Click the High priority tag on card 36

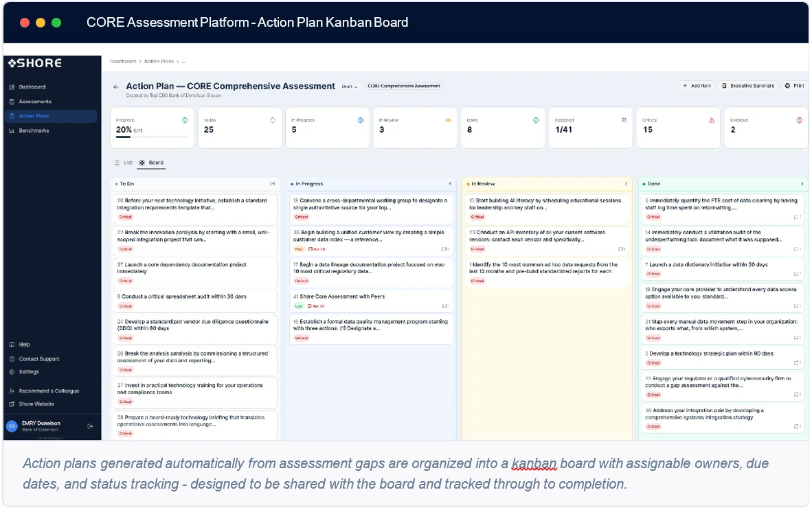point(299,248)
